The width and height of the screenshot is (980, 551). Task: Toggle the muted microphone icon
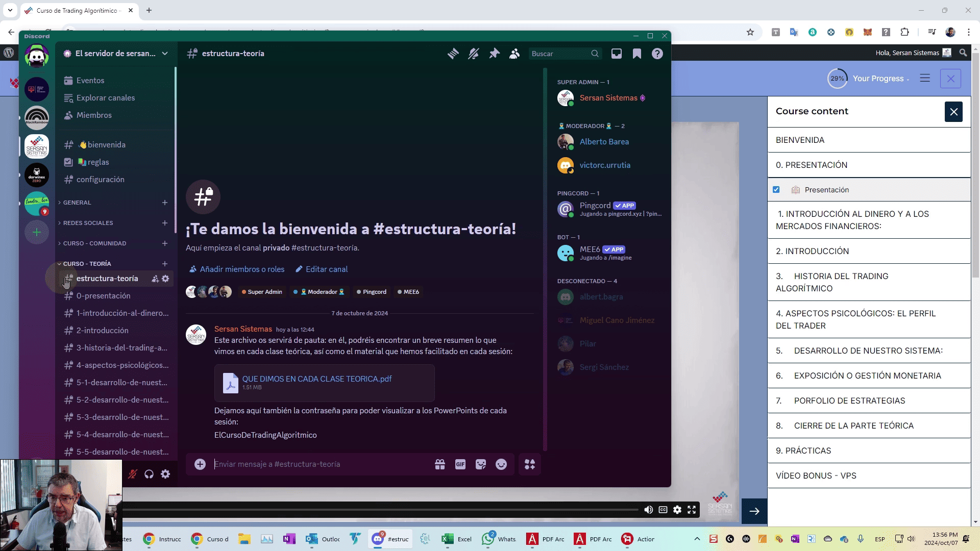tap(133, 474)
